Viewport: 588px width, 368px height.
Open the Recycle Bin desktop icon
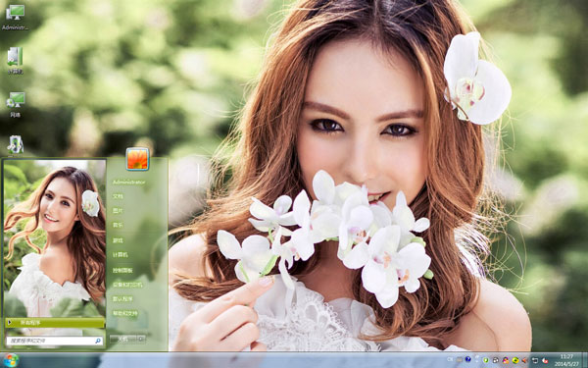pos(15,145)
